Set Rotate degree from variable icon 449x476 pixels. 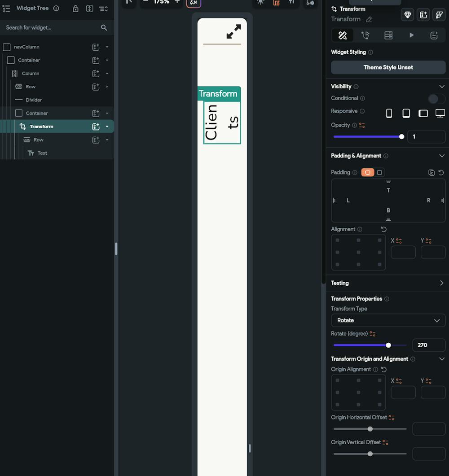tap(372, 334)
